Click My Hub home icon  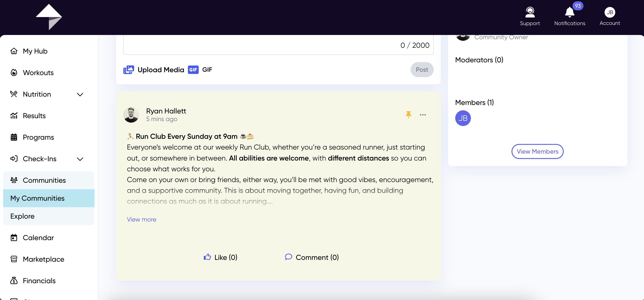pos(14,51)
